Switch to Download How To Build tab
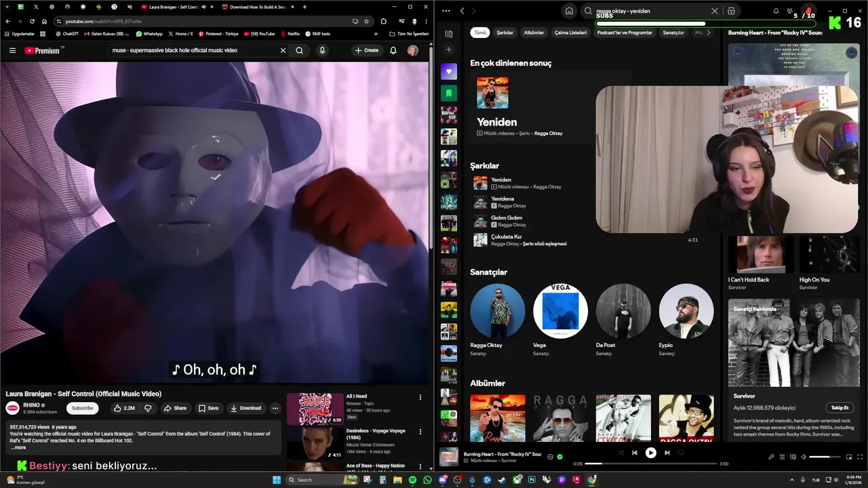Screen dimensions: 868x488 click(x=256, y=7)
